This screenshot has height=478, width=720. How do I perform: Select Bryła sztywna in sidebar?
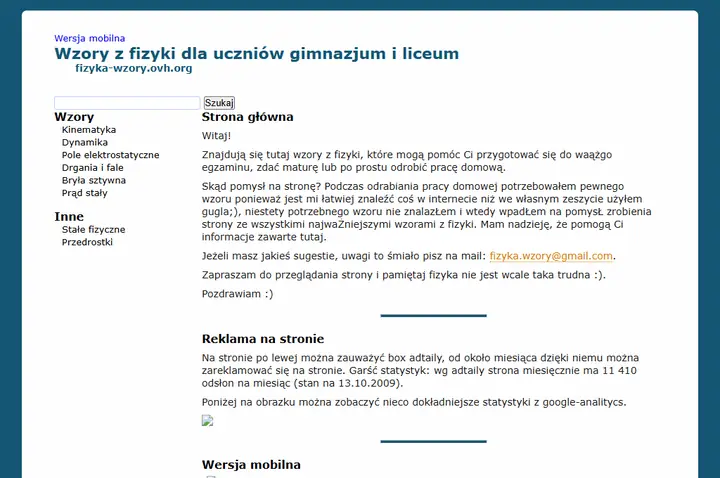(94, 180)
